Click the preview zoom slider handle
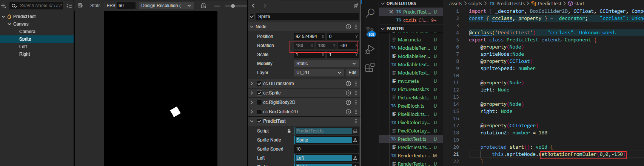This screenshot has height=166, width=644. click(x=233, y=6)
